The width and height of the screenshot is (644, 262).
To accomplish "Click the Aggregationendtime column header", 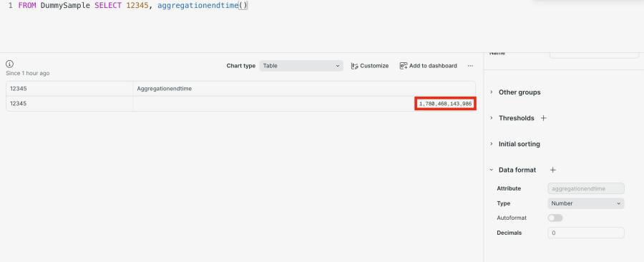I will tap(304, 88).
